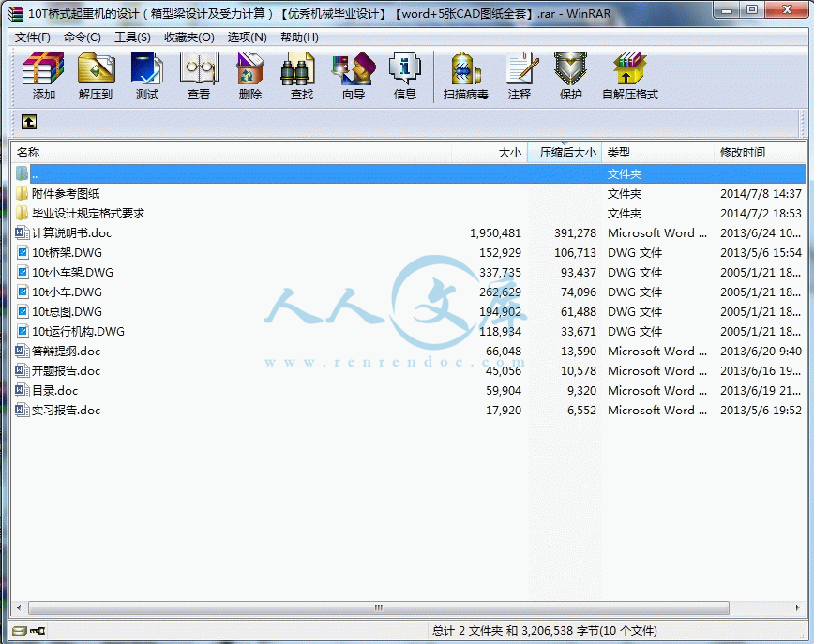Click the horizontal scrollbar right arrow

pos(797,607)
